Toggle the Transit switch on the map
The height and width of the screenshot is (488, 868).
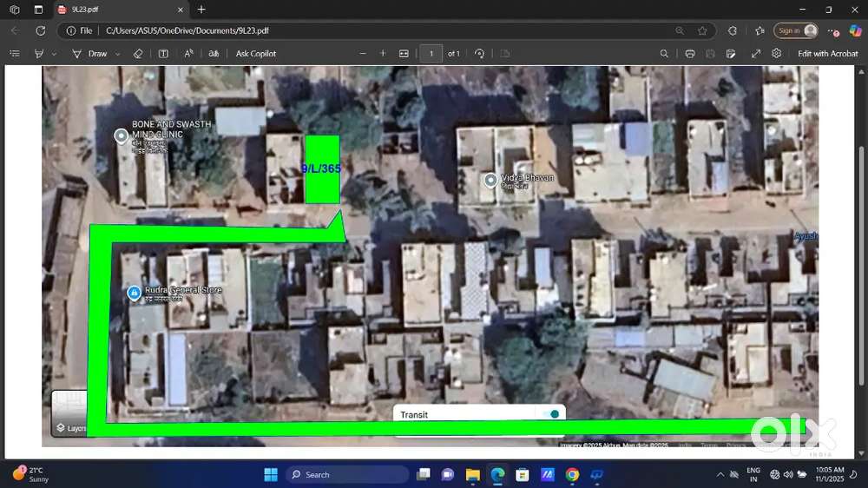pos(549,414)
